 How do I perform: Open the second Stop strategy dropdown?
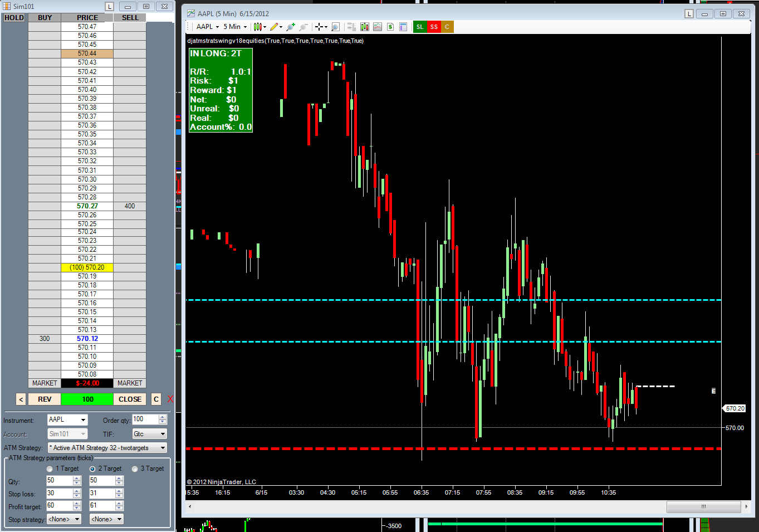click(x=106, y=519)
